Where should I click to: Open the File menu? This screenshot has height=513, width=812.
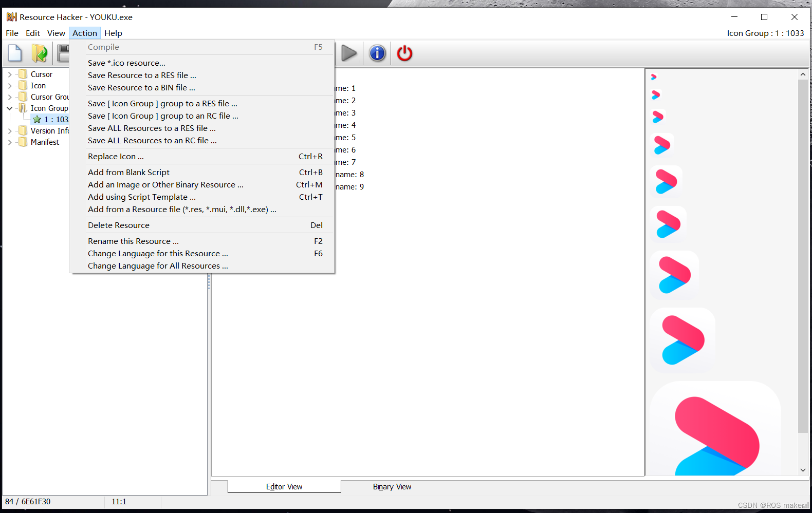pyautogui.click(x=12, y=33)
